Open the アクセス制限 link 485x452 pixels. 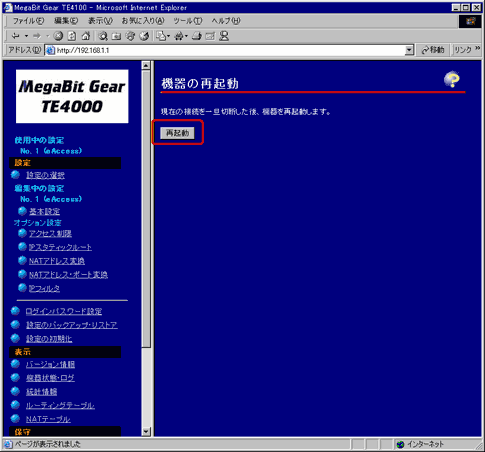pos(50,234)
